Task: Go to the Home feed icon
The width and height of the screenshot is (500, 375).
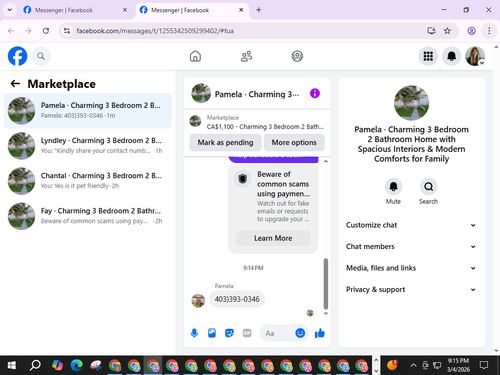Action: tap(195, 56)
